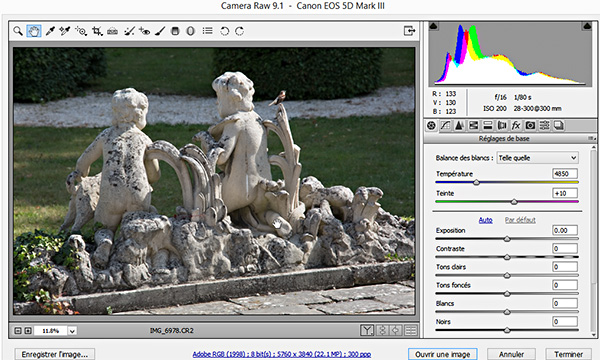
Task: Apply Auto tone adjustments link
Action: pos(486,220)
